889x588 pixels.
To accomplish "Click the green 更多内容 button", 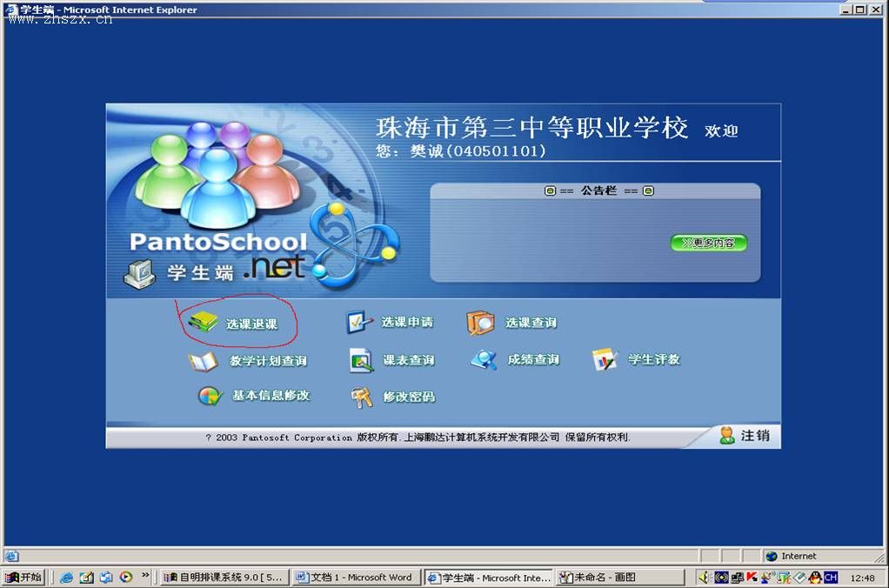I will pos(709,243).
